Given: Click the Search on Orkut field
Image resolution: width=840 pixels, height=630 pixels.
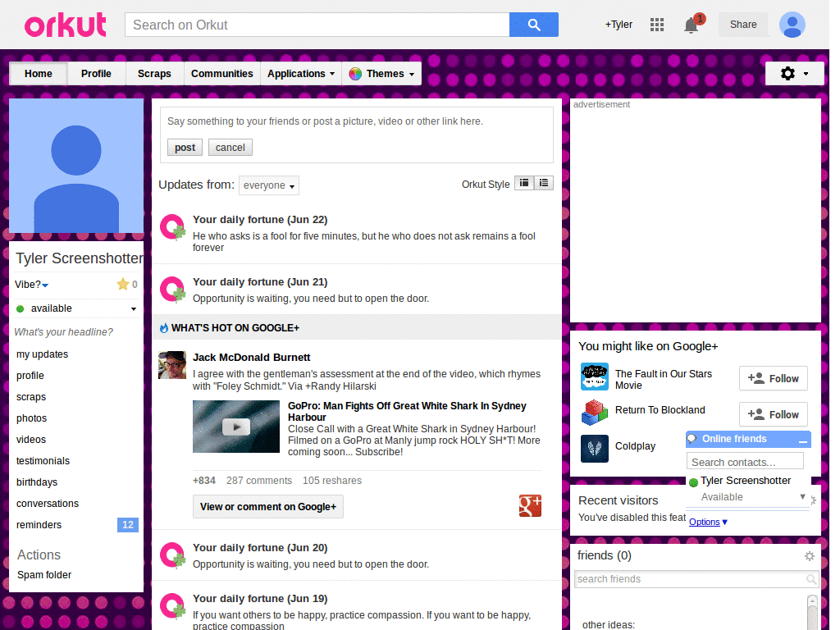Looking at the screenshot, I should pos(317,25).
